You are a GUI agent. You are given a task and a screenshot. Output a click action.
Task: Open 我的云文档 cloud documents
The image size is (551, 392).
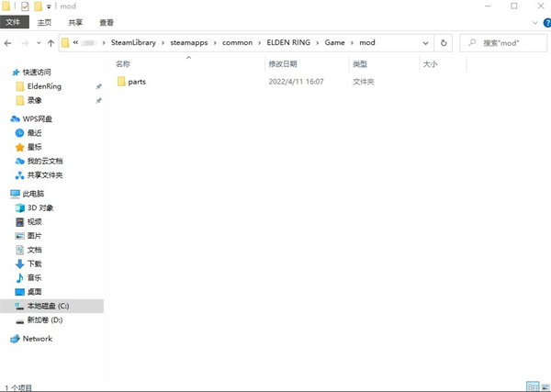click(45, 161)
